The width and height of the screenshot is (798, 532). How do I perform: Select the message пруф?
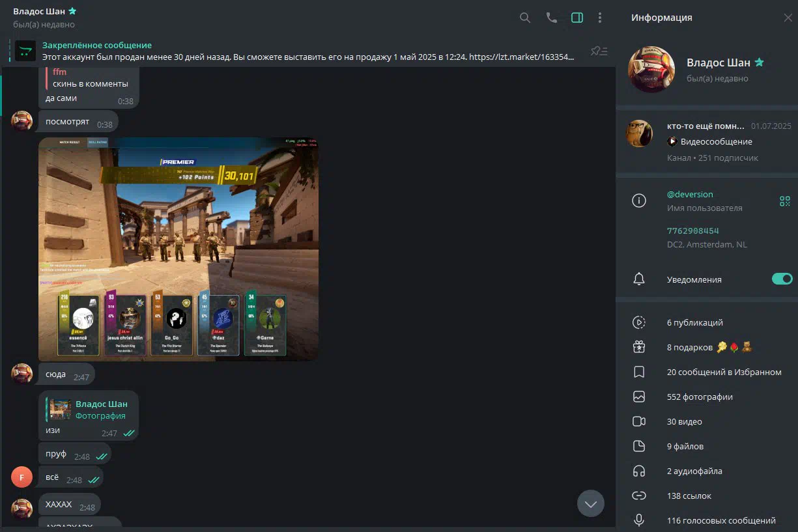pyautogui.click(x=75, y=455)
